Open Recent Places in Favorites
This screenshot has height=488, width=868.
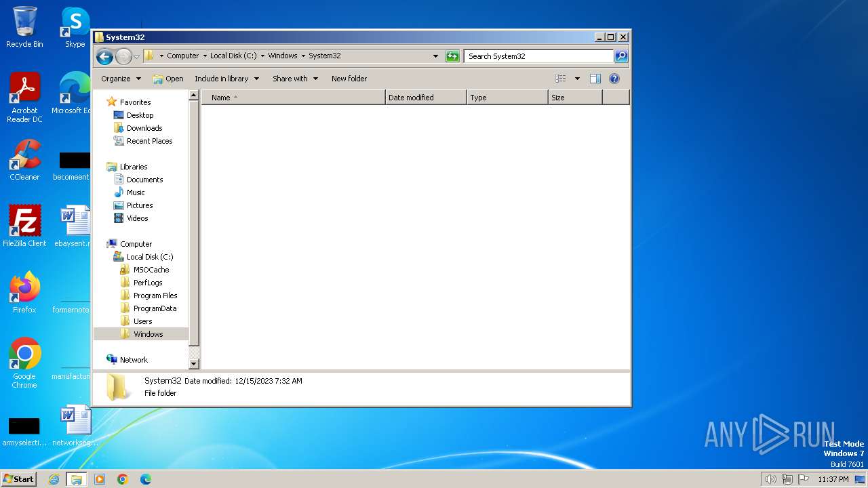149,141
